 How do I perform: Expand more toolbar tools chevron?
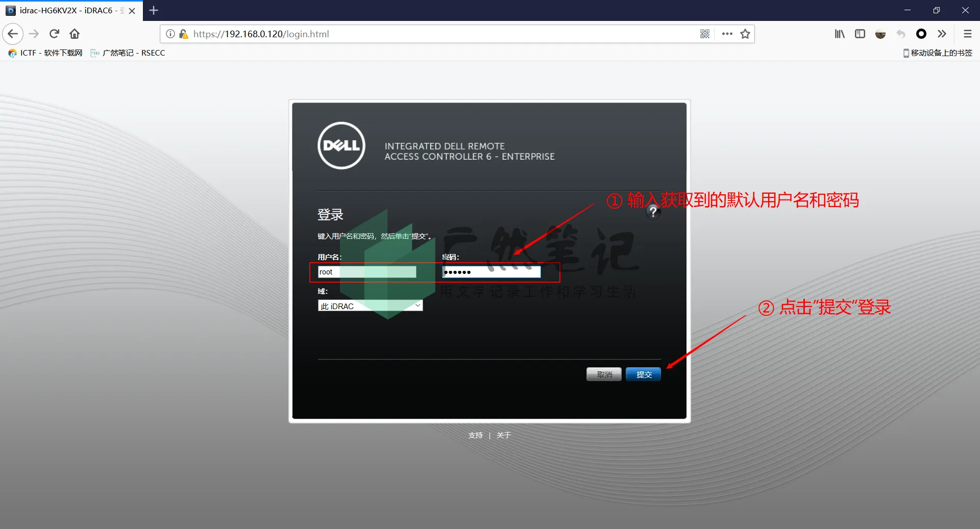pyautogui.click(x=942, y=34)
